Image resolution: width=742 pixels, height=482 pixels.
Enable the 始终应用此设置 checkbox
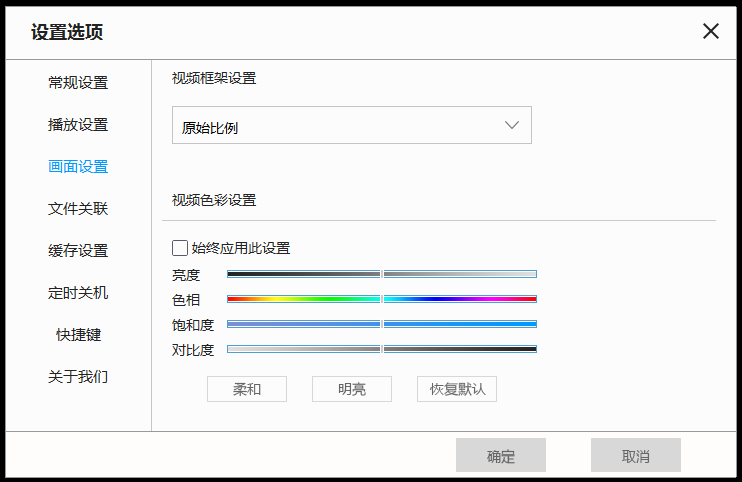point(180,248)
